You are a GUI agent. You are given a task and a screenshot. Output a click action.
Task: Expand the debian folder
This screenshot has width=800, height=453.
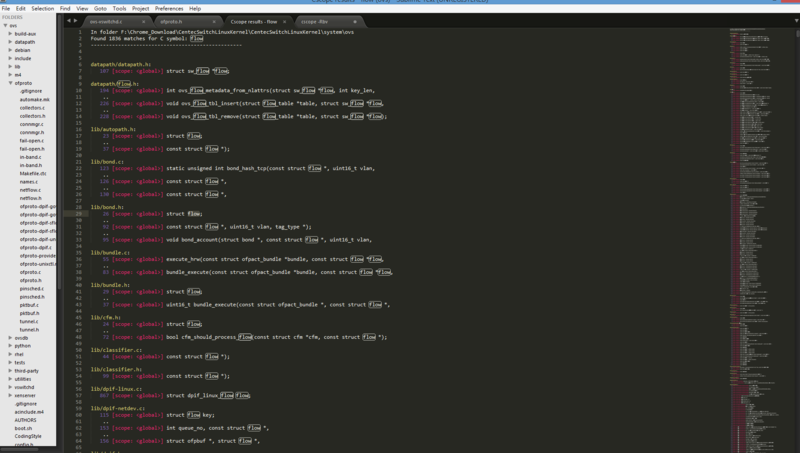coord(10,50)
